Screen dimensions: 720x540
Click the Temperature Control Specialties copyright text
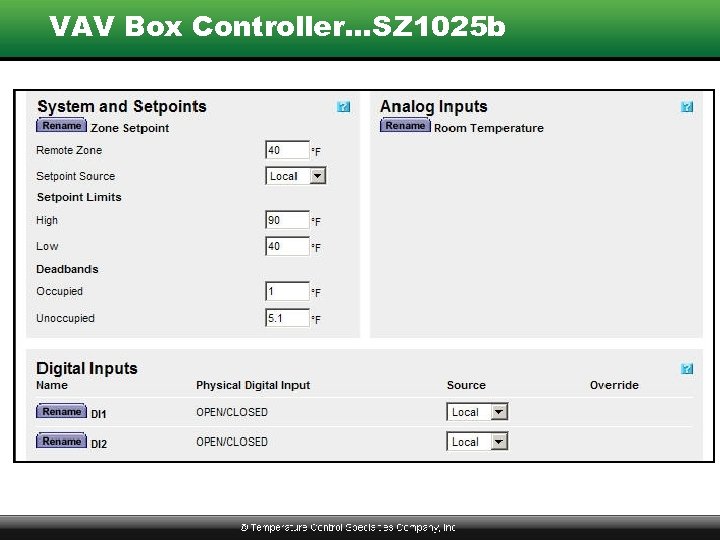pyautogui.click(x=348, y=528)
